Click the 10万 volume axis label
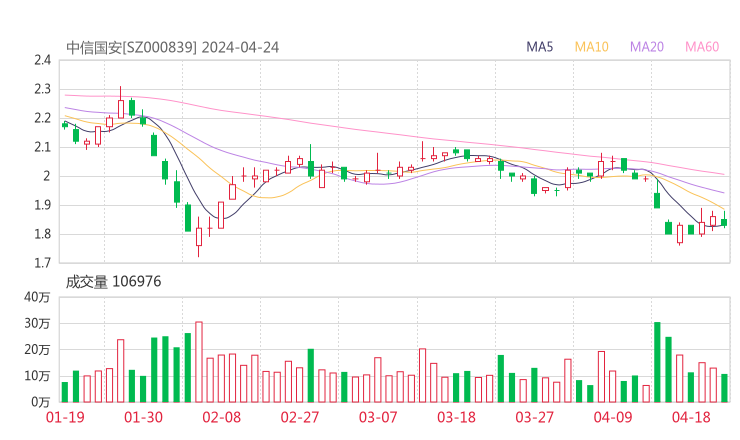Viewport: 740px width, 440px height. (x=37, y=376)
